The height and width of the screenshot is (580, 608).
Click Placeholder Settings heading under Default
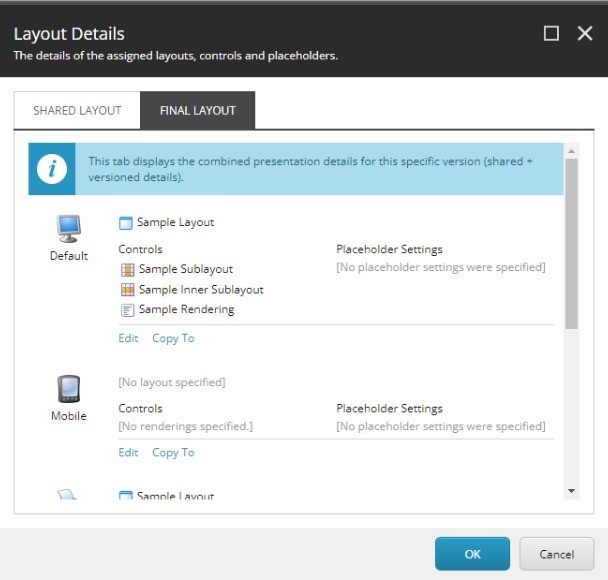(x=389, y=249)
